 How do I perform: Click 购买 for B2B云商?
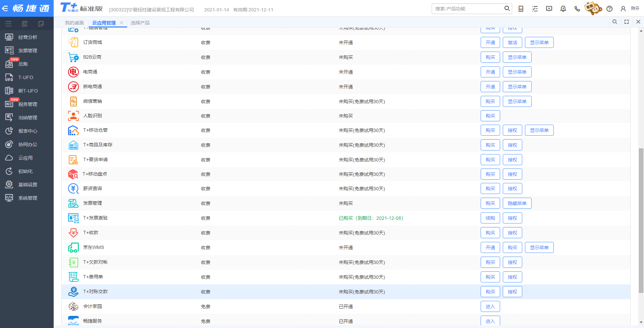[490, 57]
